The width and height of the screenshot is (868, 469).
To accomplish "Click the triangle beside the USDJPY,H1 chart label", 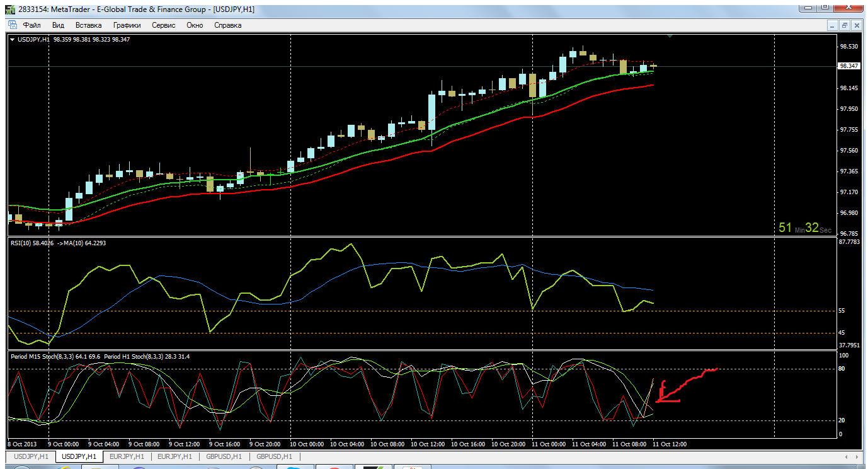I will pos(12,39).
